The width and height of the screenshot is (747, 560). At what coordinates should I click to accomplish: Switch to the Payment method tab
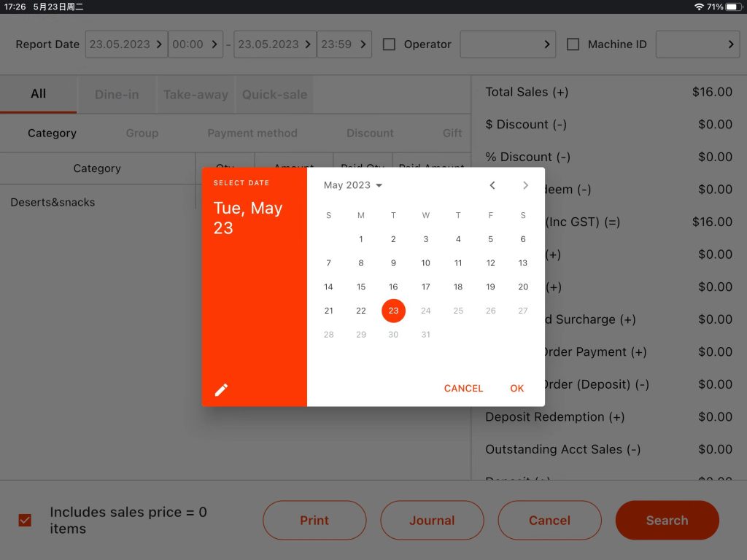click(252, 133)
